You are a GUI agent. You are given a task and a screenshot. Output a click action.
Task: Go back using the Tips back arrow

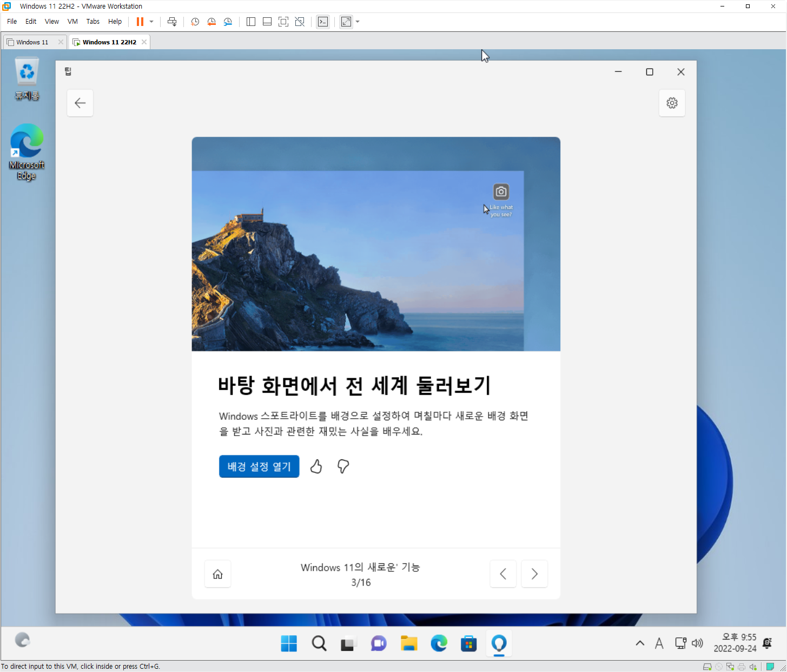click(80, 103)
